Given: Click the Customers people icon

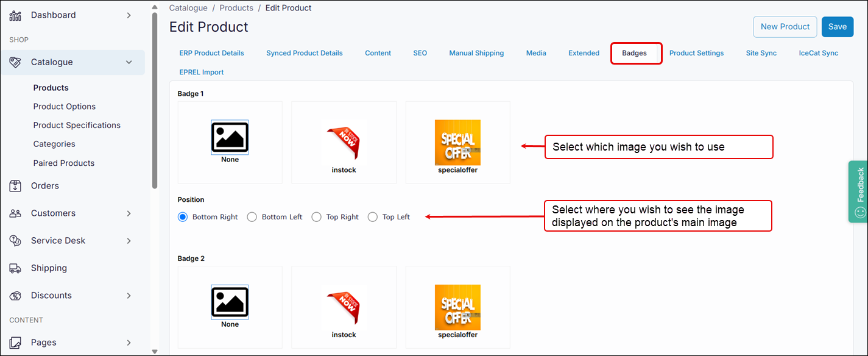Looking at the screenshot, I should point(15,213).
